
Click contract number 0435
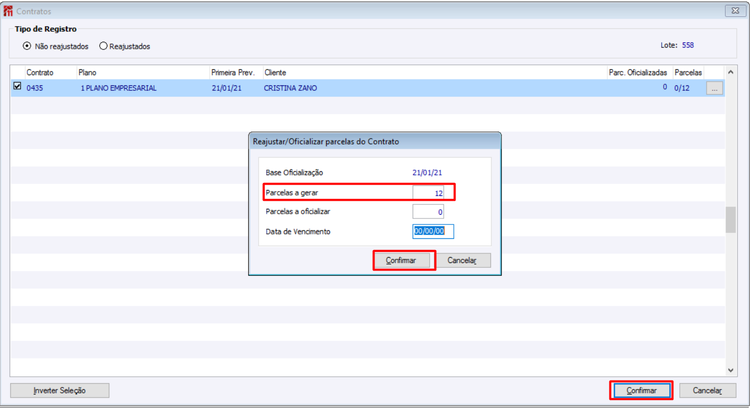(34, 88)
